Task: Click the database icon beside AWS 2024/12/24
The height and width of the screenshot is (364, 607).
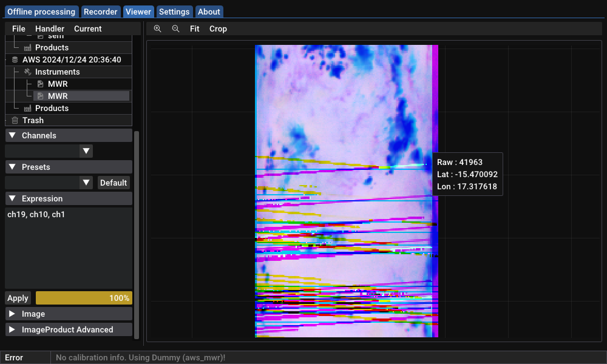Action: (15, 60)
